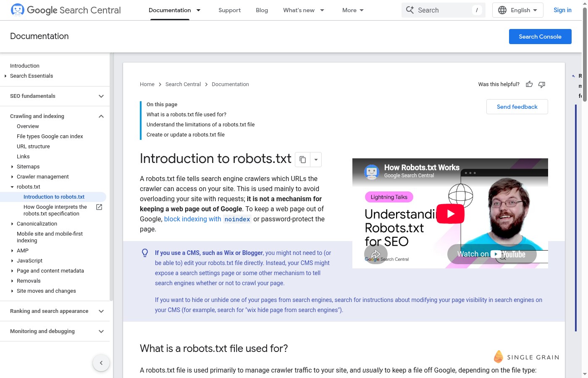588x378 pixels.
Task: Copy page with the copy icon
Action: point(302,160)
